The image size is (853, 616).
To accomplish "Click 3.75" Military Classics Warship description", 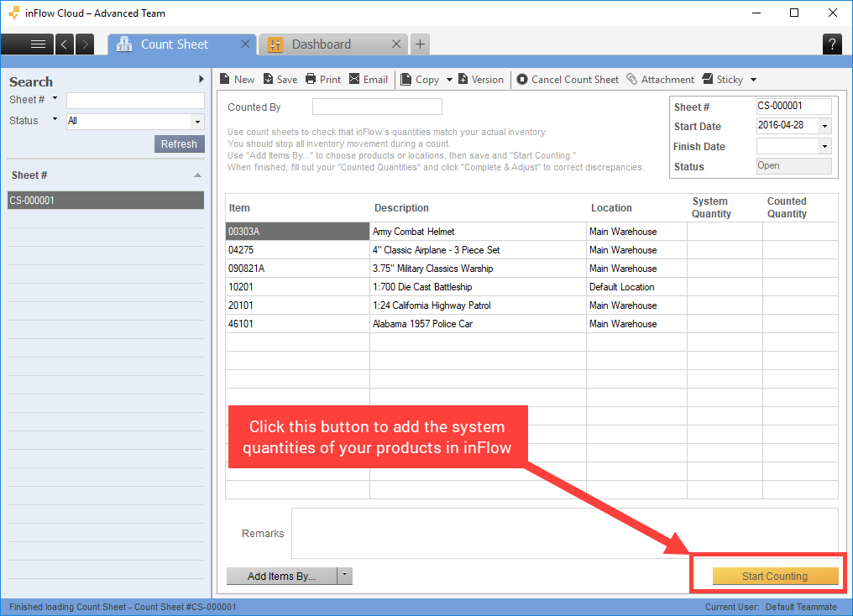I will (x=479, y=269).
